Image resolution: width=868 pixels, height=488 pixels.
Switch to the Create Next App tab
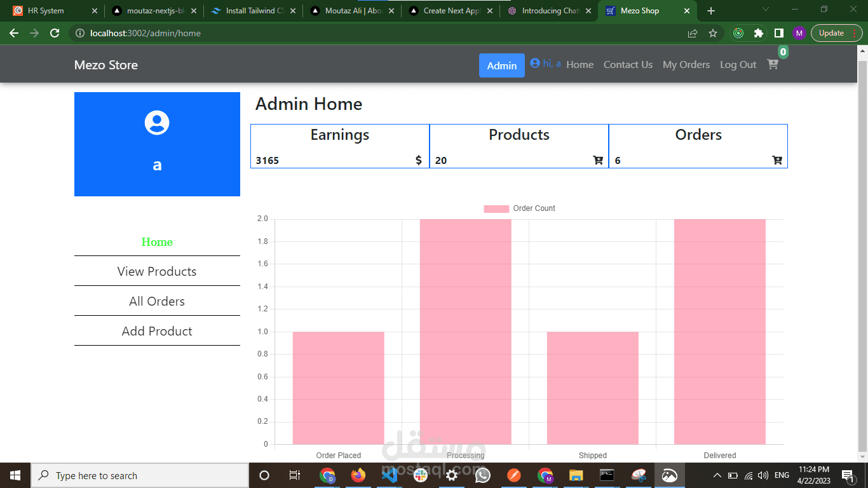(x=452, y=11)
